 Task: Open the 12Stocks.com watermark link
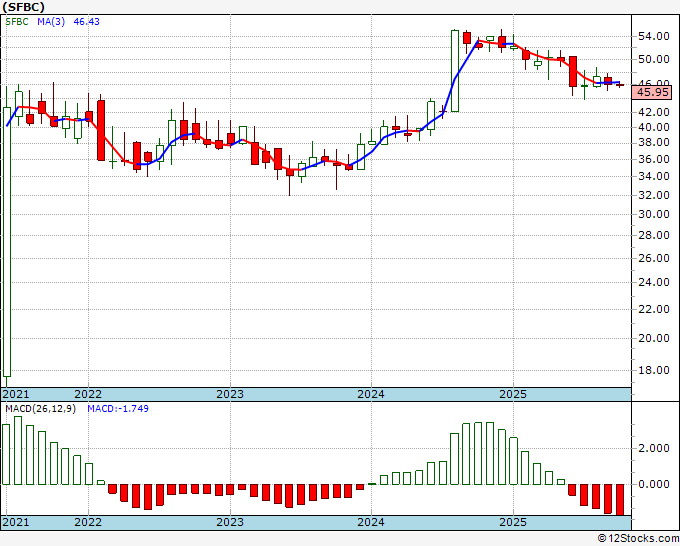pos(636,538)
